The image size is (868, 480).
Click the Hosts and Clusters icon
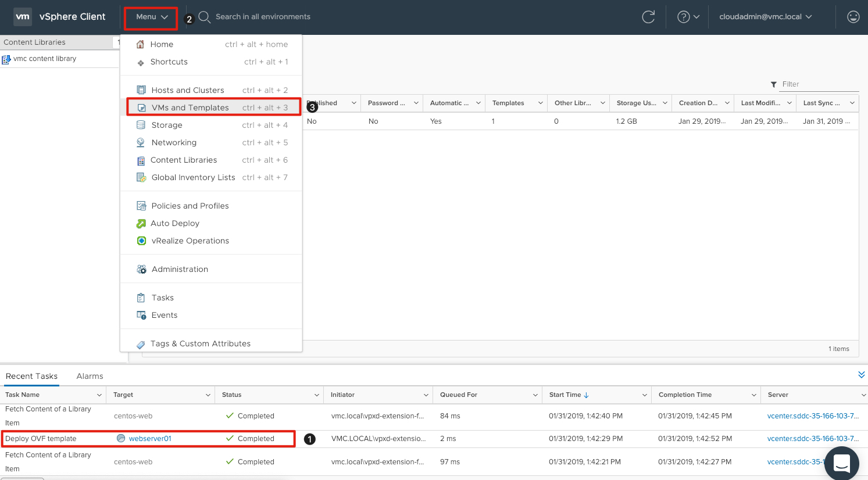pyautogui.click(x=141, y=90)
